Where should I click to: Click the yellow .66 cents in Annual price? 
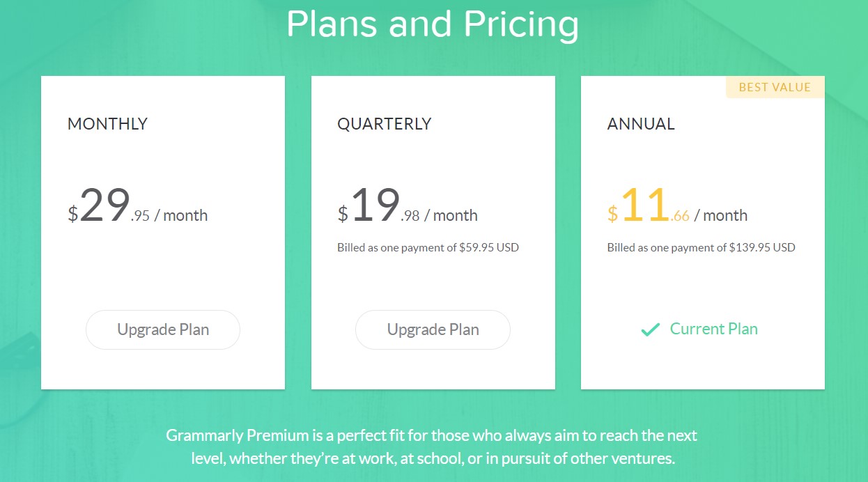pyautogui.click(x=680, y=216)
